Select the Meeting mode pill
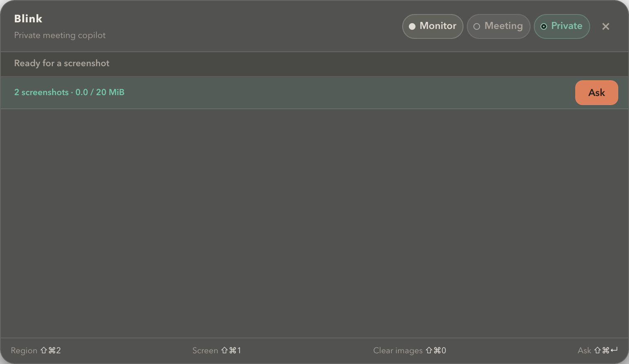629x364 pixels. point(498,26)
